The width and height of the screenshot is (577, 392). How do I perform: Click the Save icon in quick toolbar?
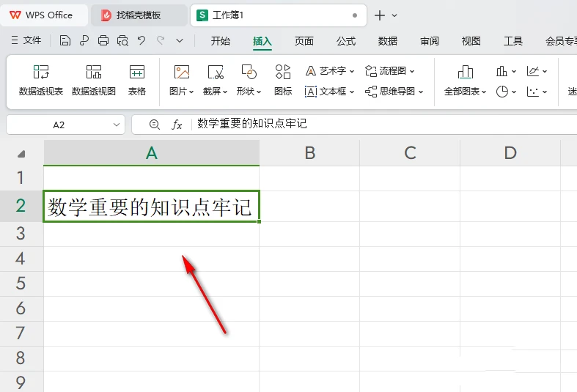pyautogui.click(x=65, y=40)
